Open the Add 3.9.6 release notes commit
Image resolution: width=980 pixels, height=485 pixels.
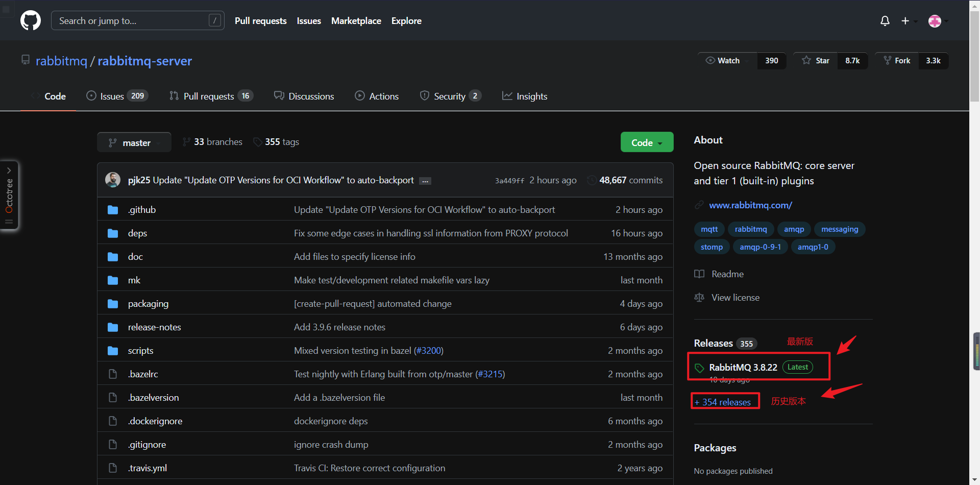(x=339, y=327)
